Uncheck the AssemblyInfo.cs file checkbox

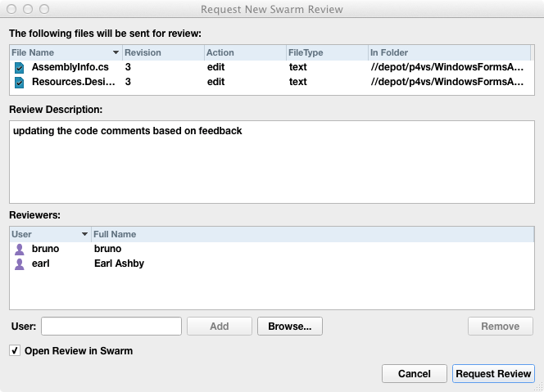[20, 68]
